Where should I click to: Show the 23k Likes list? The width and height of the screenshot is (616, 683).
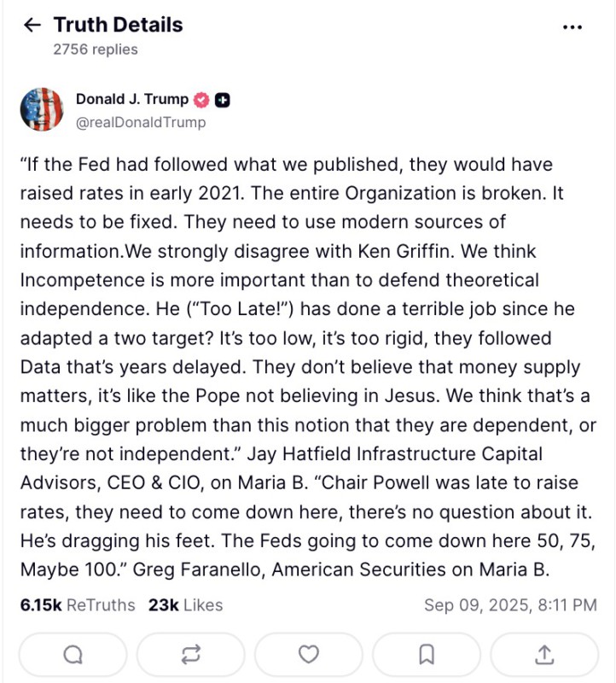pos(185,605)
